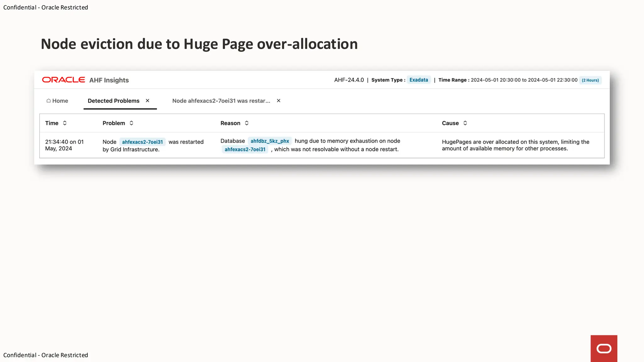Viewport: 644px width, 362px height.
Task: Click the 21:34:40 on 01 May, 2024 cell
Action: tap(64, 145)
